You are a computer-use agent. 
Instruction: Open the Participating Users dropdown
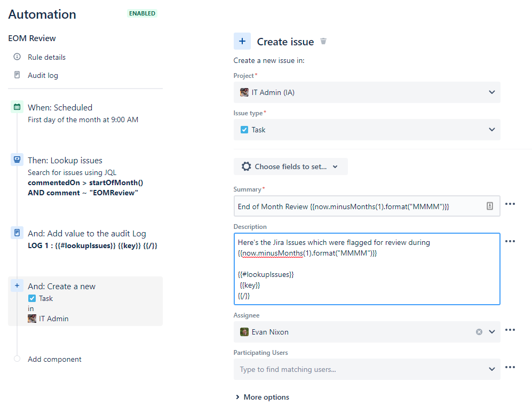(x=367, y=369)
